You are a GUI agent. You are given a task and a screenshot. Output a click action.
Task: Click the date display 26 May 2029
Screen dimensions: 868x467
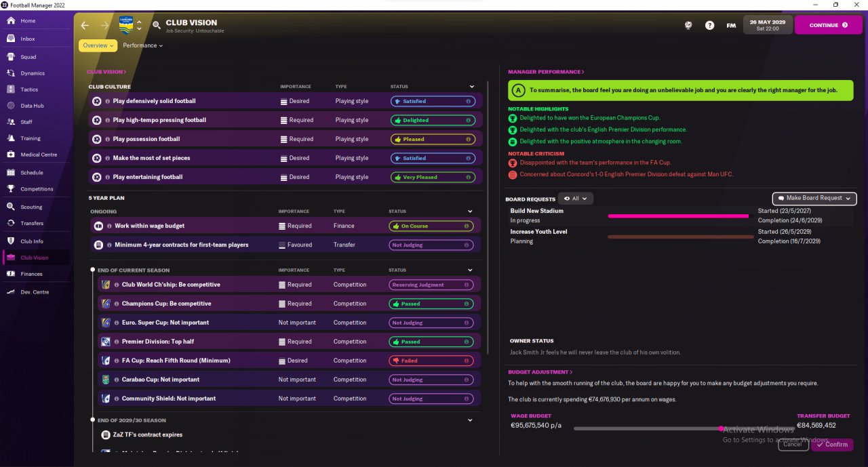click(767, 25)
